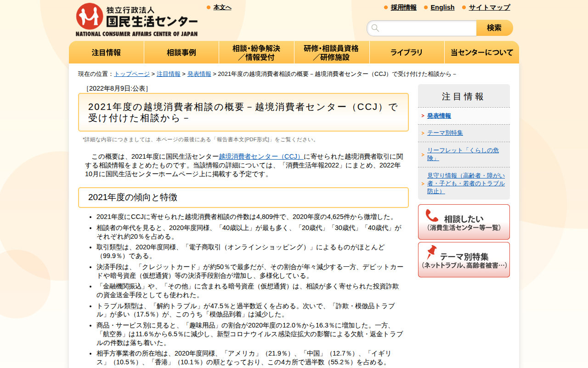Screen dimensions: 588x368
Task: Click the article title 2021年度の越境消費者相談の概要
Action: tap(243, 113)
